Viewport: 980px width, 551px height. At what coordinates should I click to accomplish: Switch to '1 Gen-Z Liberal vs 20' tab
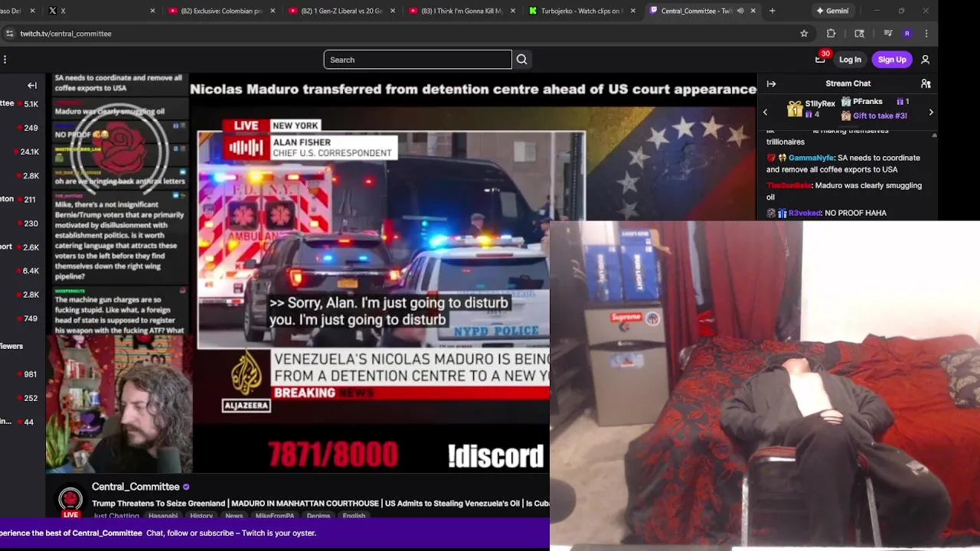pos(341,11)
